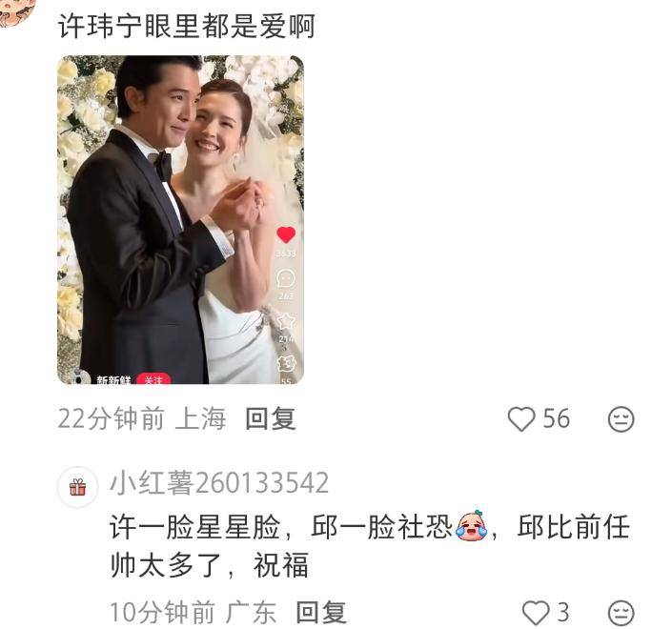Image resolution: width=672 pixels, height=629 pixels.
Task: Click the share icon at the photo's bottom right
Action: coord(286,363)
